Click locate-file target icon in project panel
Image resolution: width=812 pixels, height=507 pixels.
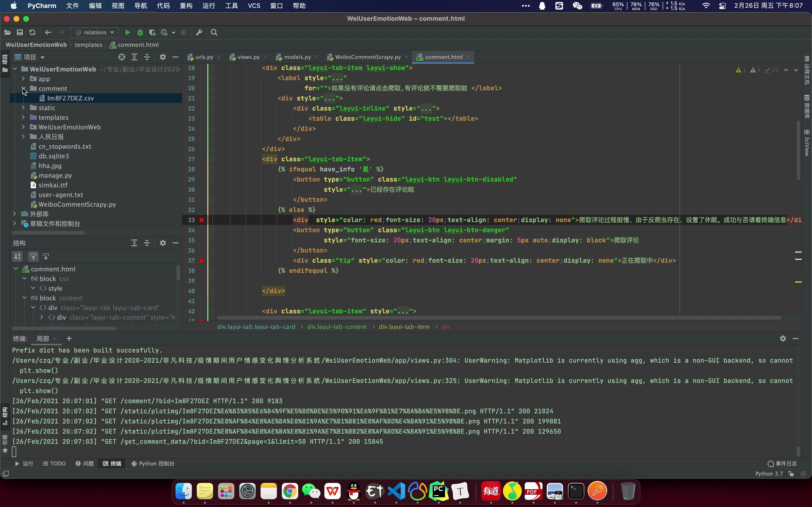pos(122,57)
